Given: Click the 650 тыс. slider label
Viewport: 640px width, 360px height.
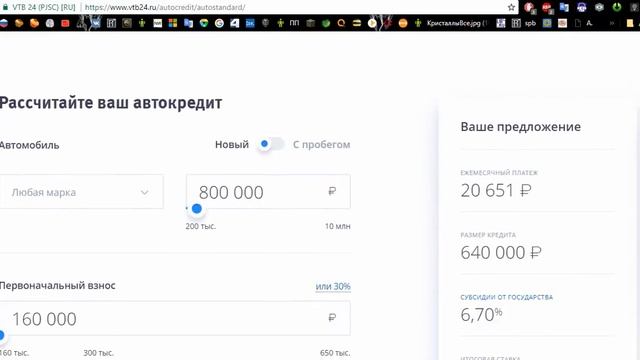Looking at the screenshot, I should click(x=335, y=353).
